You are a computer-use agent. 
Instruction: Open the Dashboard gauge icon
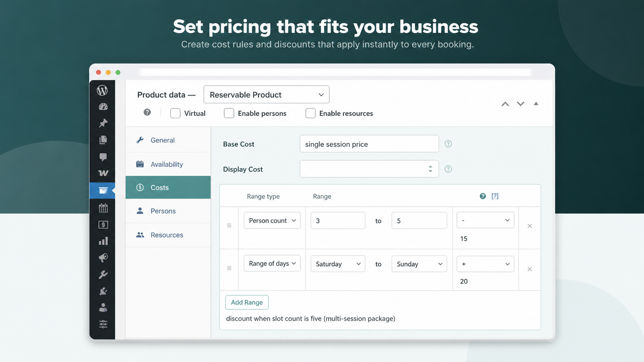103,107
